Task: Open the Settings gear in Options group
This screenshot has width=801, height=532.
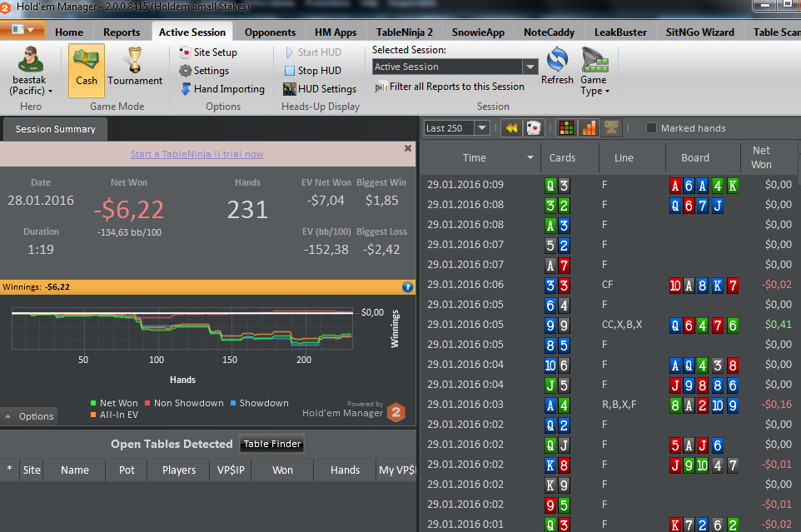Action: coord(186,71)
